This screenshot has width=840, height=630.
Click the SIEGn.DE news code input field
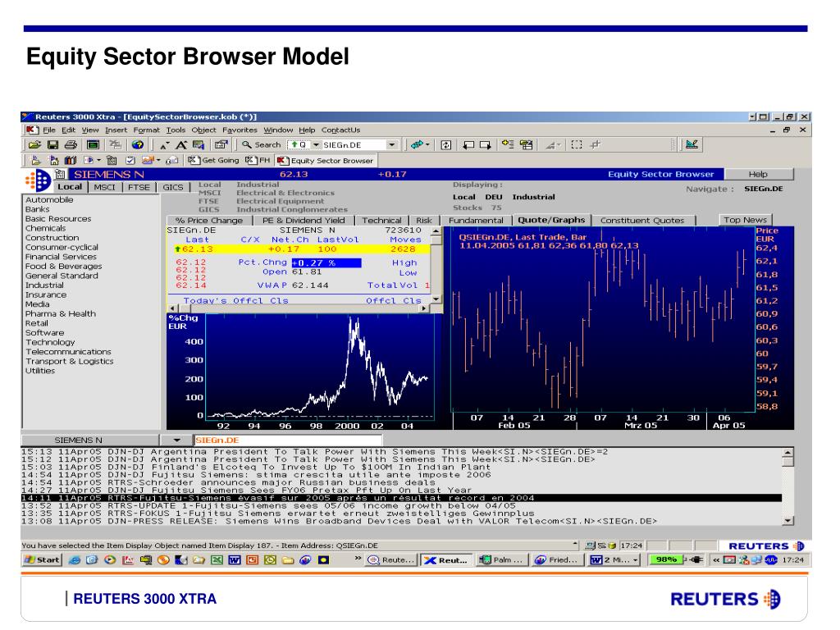pos(288,441)
